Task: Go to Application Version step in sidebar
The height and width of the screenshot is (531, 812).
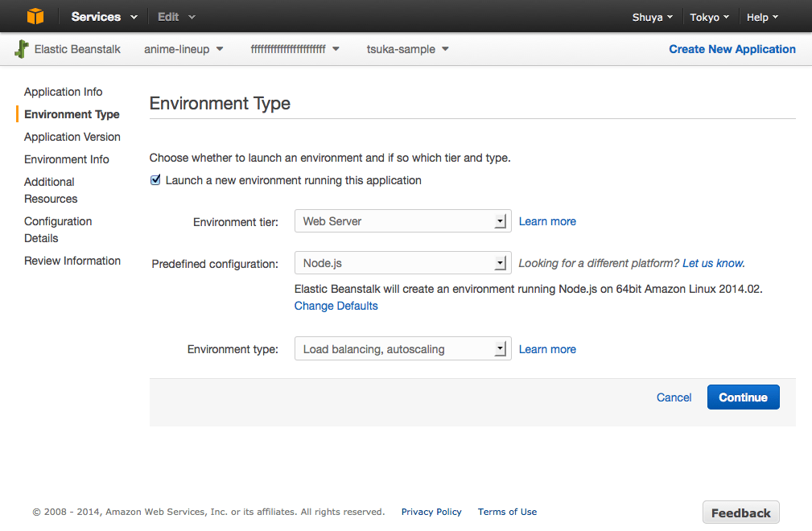Action: coord(72,137)
